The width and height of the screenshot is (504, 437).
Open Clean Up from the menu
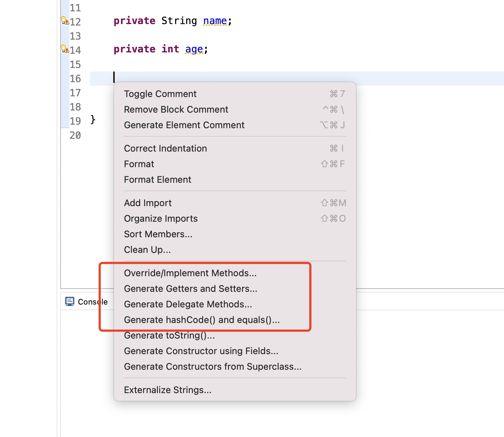(x=147, y=250)
